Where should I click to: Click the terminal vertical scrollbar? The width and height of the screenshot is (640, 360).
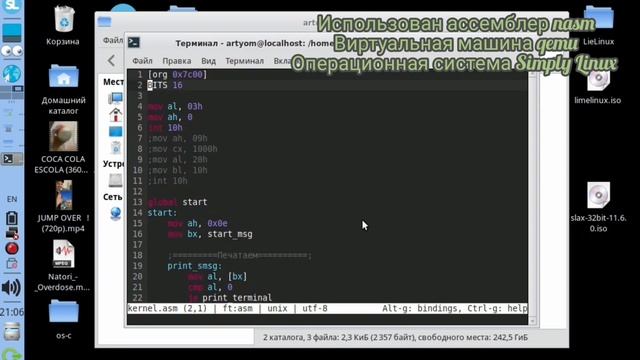[532, 198]
